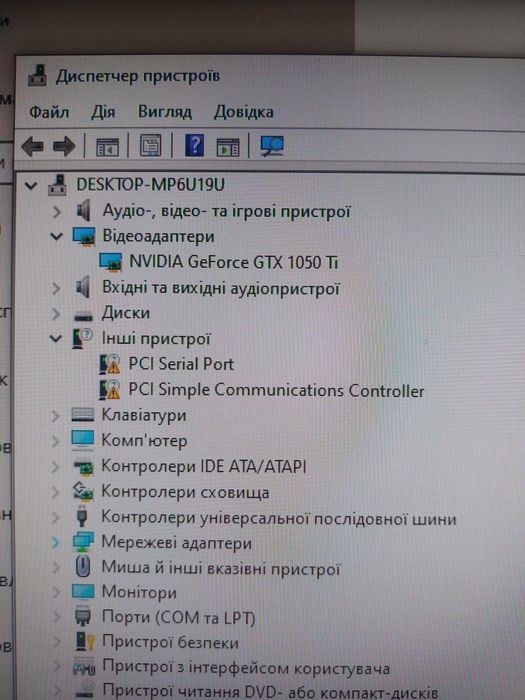Click the Пристрої безпеки security icon

point(84,642)
